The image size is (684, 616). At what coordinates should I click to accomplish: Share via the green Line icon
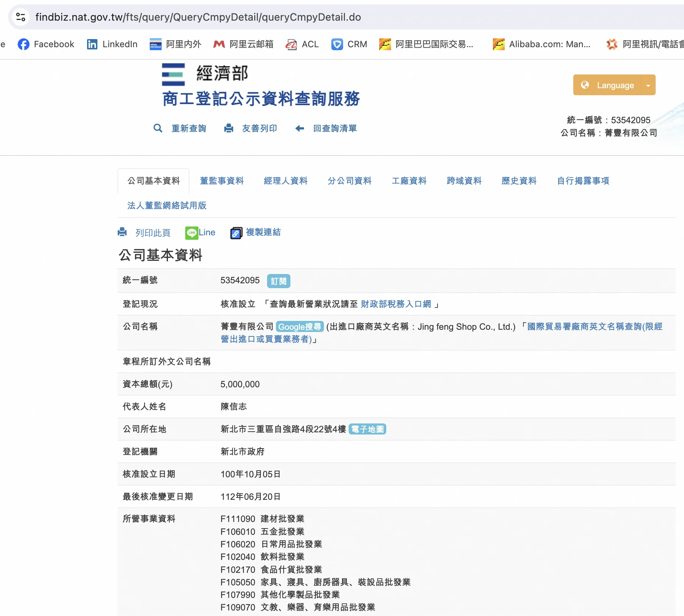191,233
